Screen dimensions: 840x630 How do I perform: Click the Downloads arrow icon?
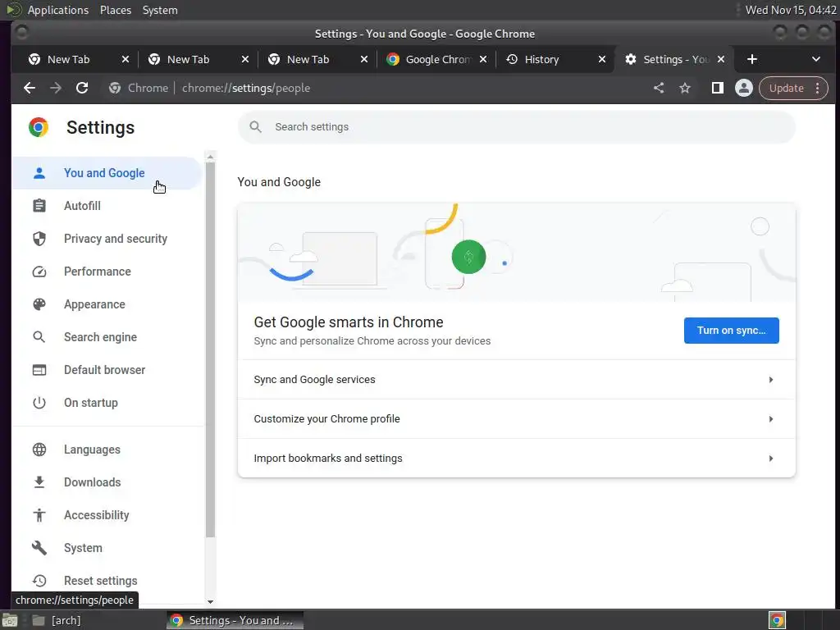pos(39,482)
